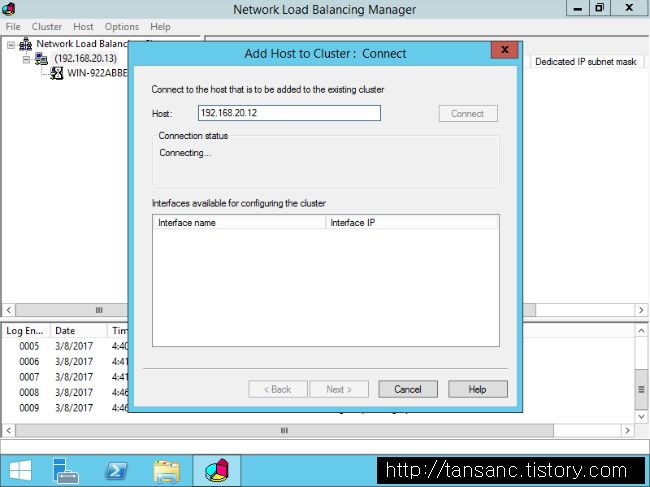Image resolution: width=650 pixels, height=487 pixels.
Task: Click Network Load Balancing Manager taskbar icon
Action: click(x=217, y=471)
